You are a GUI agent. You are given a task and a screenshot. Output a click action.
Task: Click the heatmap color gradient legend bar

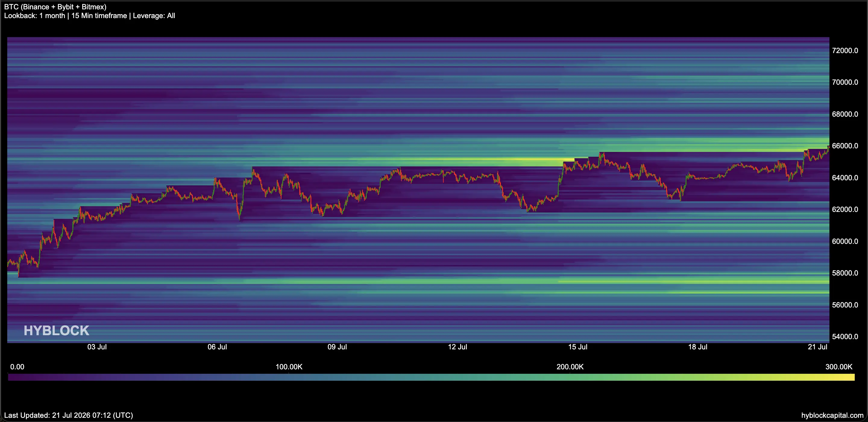click(431, 377)
